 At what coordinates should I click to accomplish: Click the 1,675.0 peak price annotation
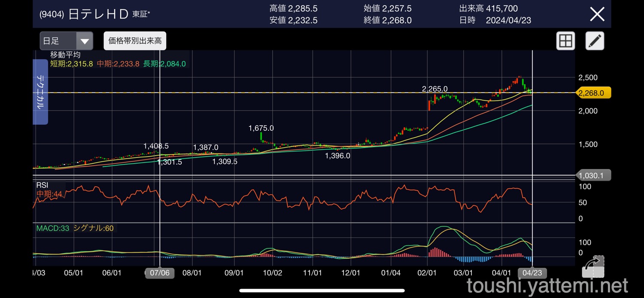click(x=261, y=128)
